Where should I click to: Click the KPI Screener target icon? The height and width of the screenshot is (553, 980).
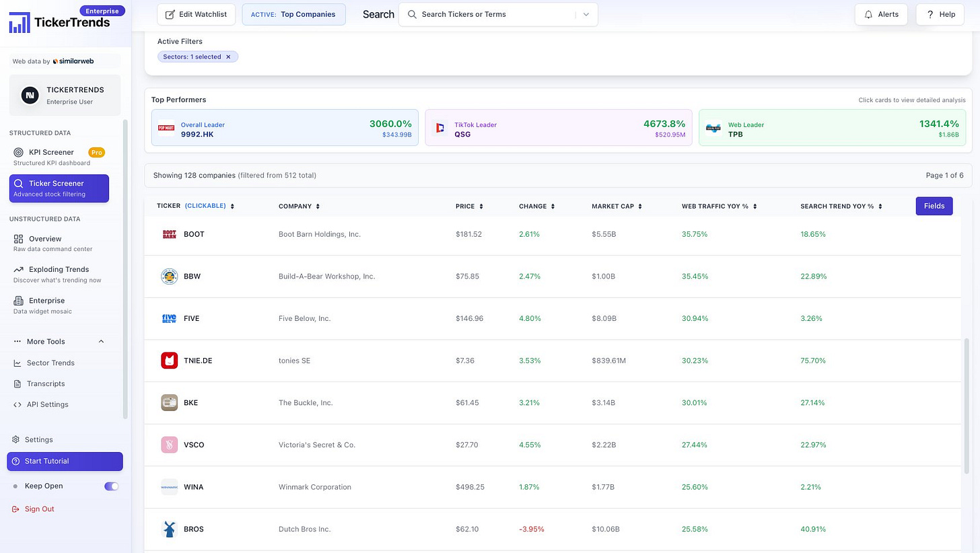[x=18, y=152]
